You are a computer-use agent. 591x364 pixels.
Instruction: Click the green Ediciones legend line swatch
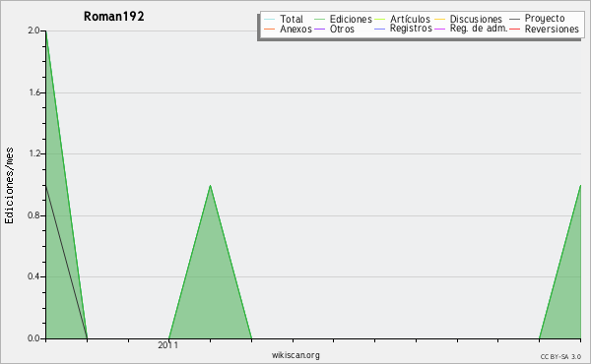click(x=319, y=19)
